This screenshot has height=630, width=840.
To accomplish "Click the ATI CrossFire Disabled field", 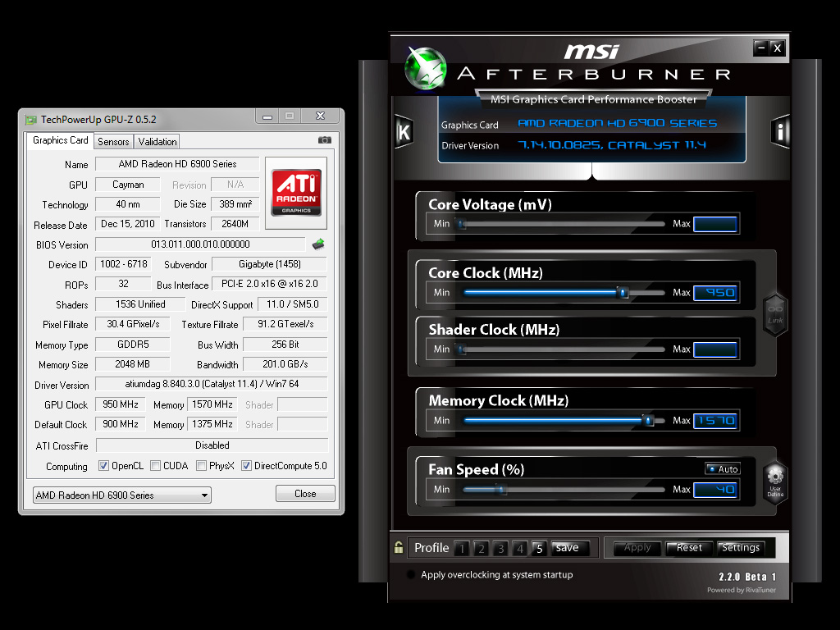I will [x=212, y=445].
